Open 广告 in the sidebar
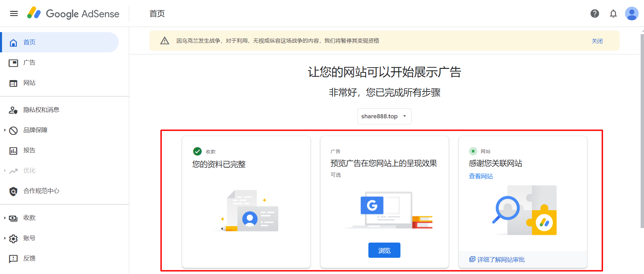The width and height of the screenshot is (644, 274). point(60,63)
